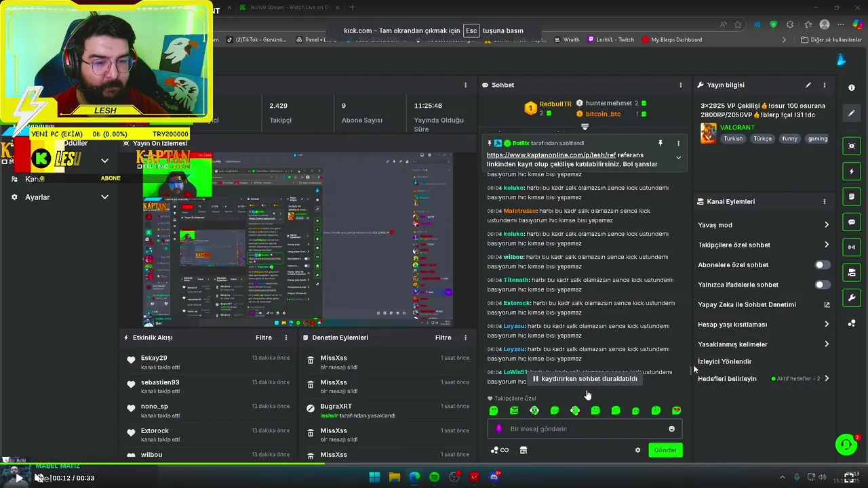Insert the first green follower emote
The image size is (868, 488).
click(x=494, y=411)
